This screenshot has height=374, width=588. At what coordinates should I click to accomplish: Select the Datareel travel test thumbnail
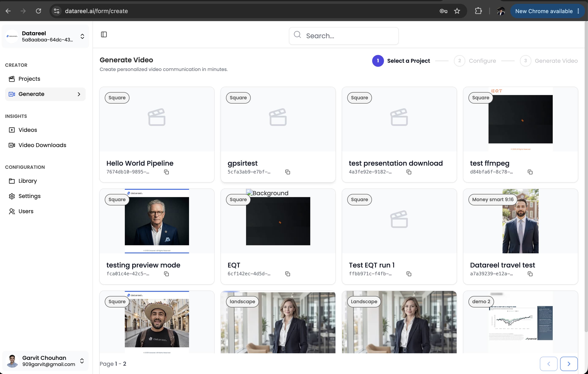click(520, 221)
